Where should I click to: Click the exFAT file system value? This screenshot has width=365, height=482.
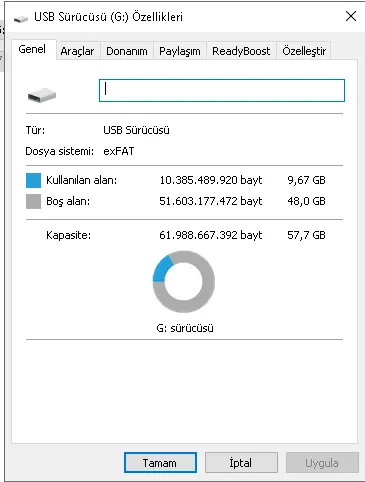click(x=119, y=151)
